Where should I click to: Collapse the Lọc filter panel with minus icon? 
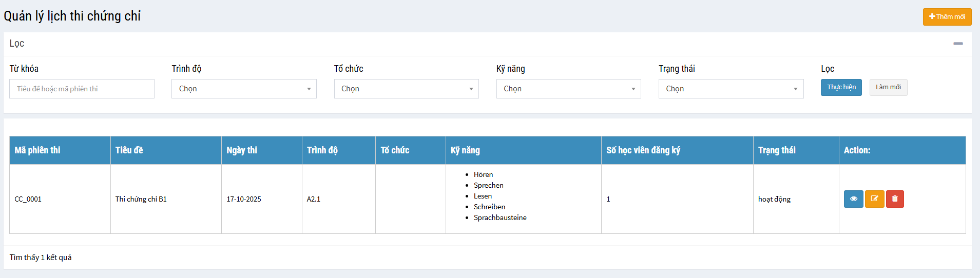click(958, 44)
